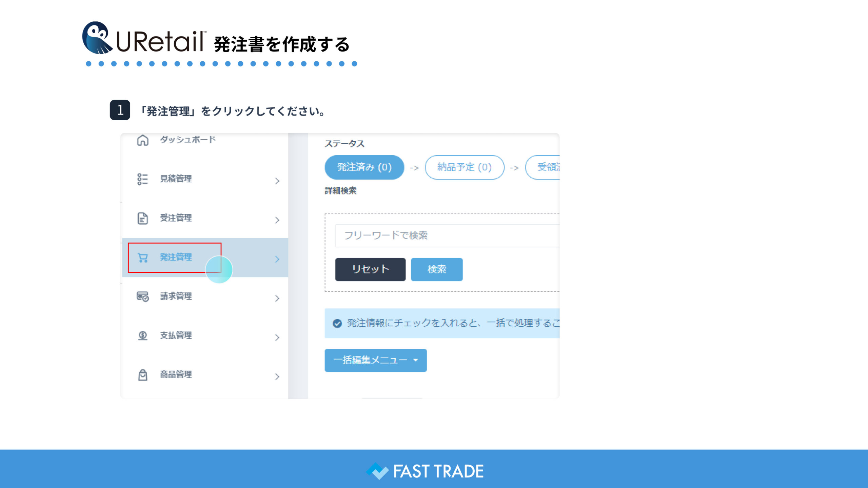Select the 発注済み (0) status tab

click(x=364, y=167)
